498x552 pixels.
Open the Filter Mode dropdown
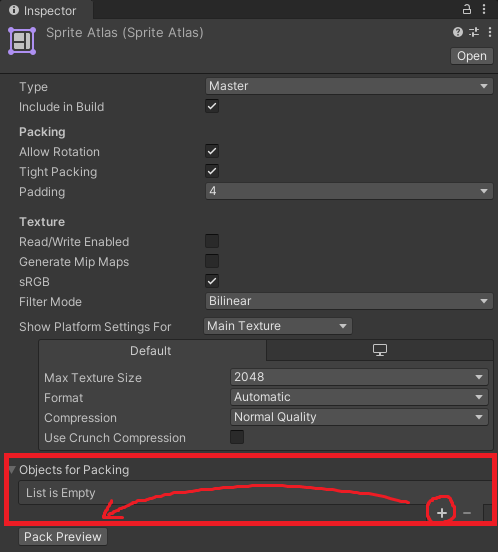coord(349,301)
